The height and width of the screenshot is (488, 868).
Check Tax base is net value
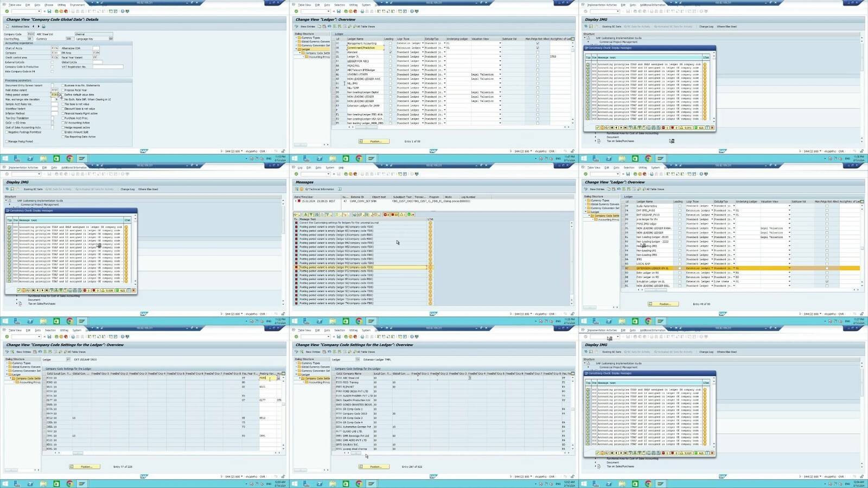click(x=63, y=104)
